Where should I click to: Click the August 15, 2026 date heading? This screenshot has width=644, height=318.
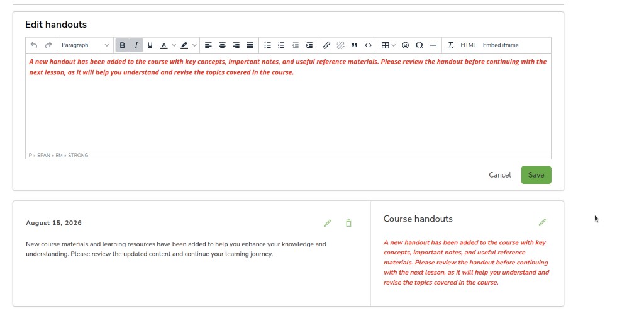coord(54,223)
